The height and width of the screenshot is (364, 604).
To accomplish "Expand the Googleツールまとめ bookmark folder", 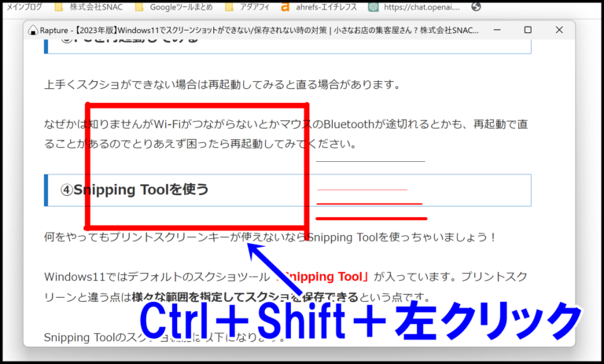I will tap(174, 7).
